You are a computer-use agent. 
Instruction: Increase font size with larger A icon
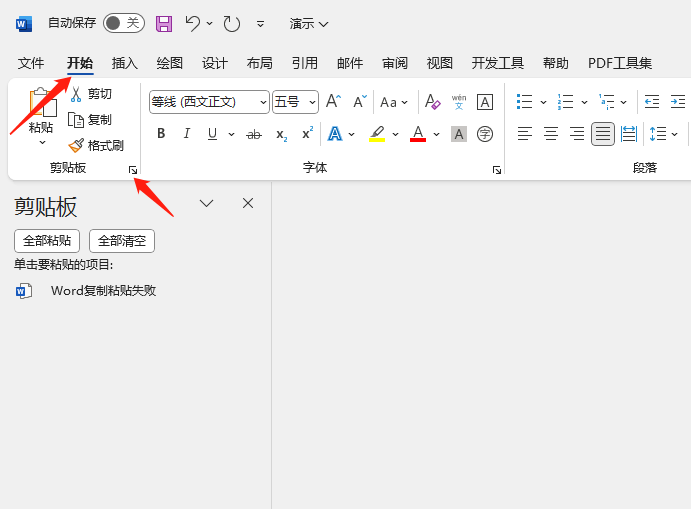coord(334,102)
